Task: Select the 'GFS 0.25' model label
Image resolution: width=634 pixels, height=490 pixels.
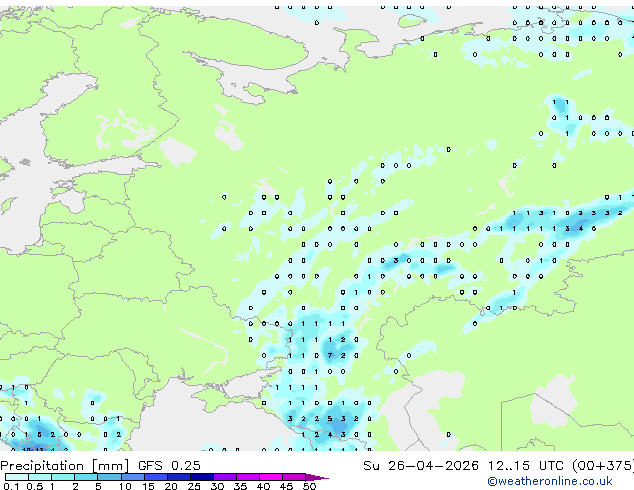Action: click(169, 466)
